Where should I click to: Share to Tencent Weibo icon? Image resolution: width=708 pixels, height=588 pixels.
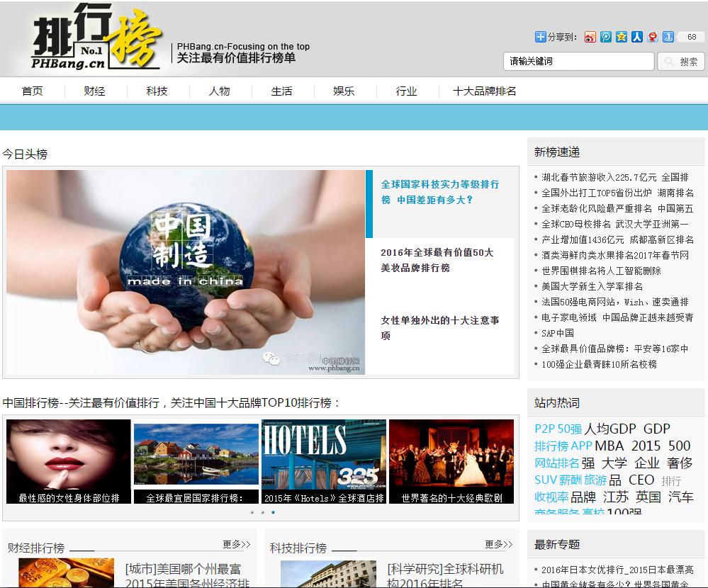606,37
